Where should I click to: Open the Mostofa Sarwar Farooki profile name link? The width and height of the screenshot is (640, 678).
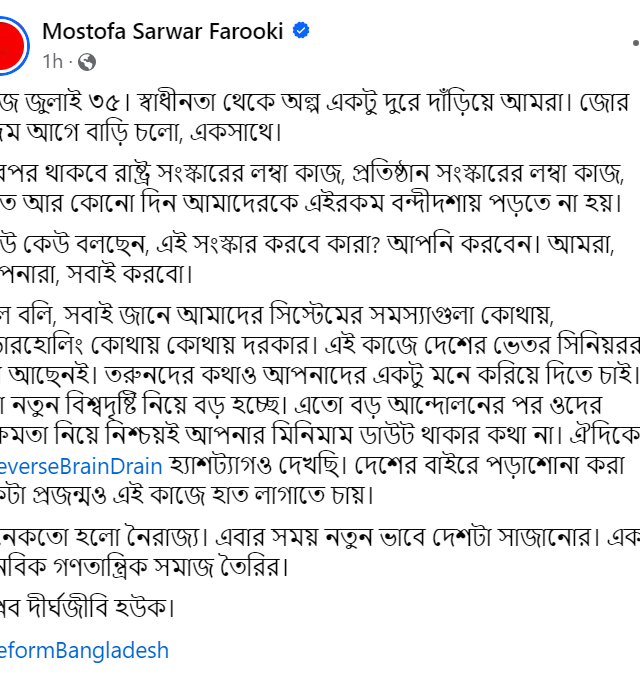click(x=163, y=32)
